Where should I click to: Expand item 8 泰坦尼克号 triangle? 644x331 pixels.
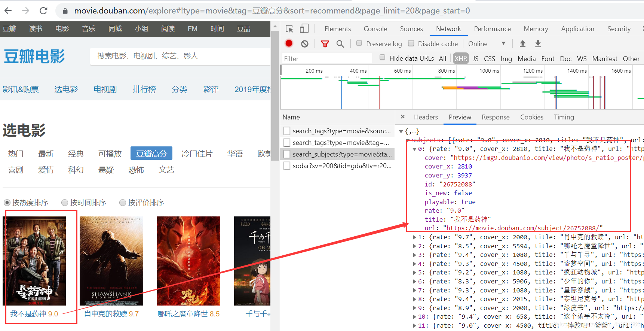click(x=414, y=299)
